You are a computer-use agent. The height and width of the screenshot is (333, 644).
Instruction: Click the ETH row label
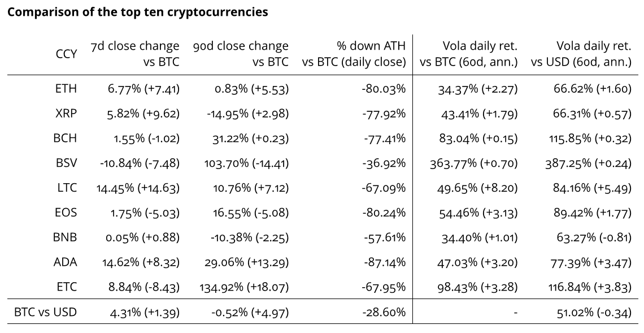tap(67, 89)
